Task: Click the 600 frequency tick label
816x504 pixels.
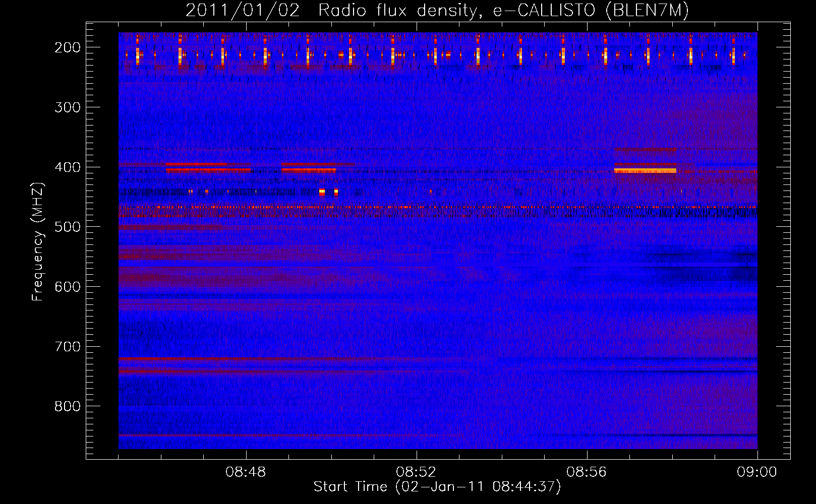Action: pyautogui.click(x=67, y=287)
